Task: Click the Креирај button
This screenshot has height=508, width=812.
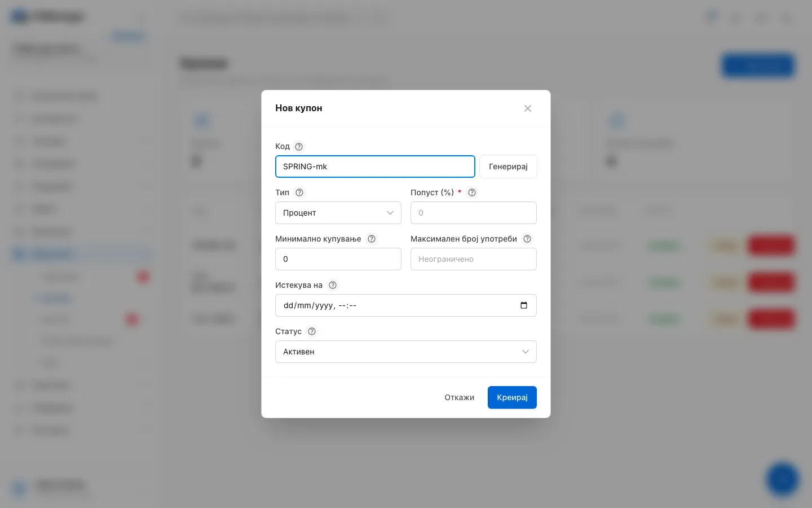Action: click(512, 397)
